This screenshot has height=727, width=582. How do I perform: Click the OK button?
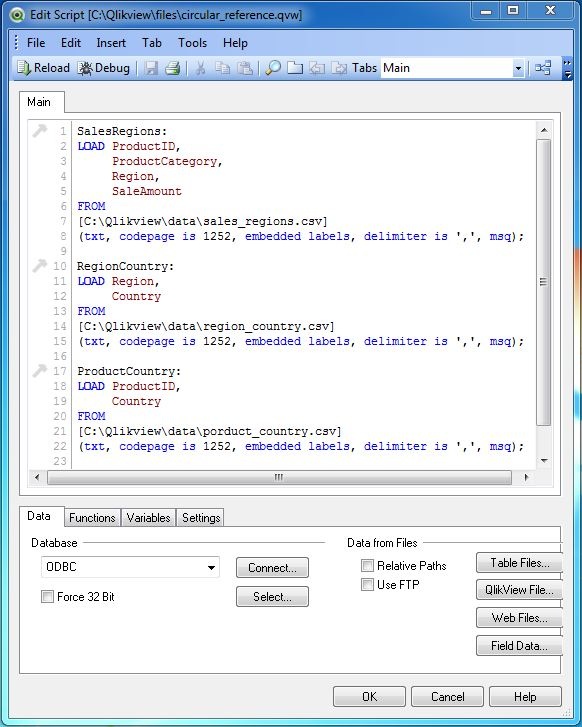(369, 696)
